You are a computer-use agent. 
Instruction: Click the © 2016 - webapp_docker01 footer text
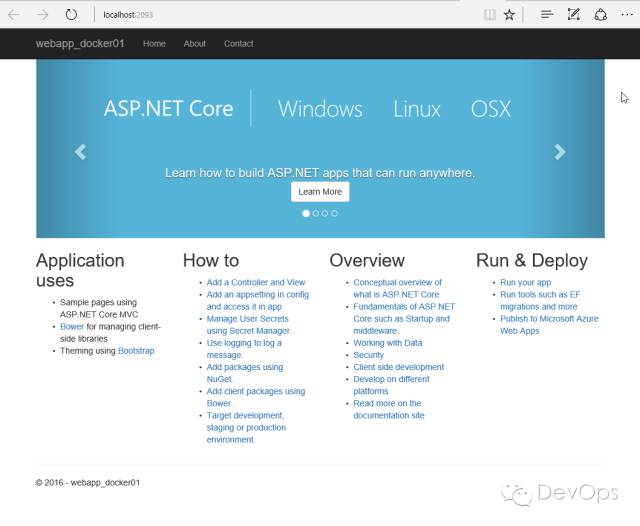click(x=88, y=482)
